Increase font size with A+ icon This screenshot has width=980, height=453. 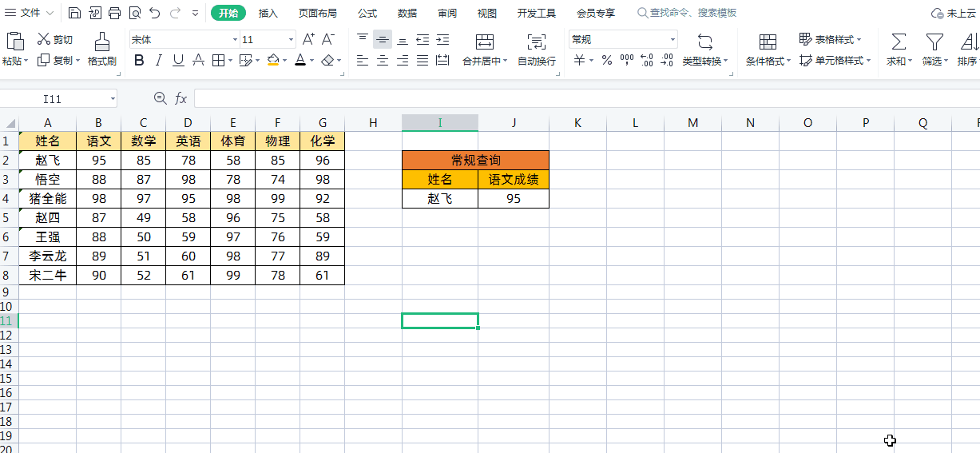(308, 39)
